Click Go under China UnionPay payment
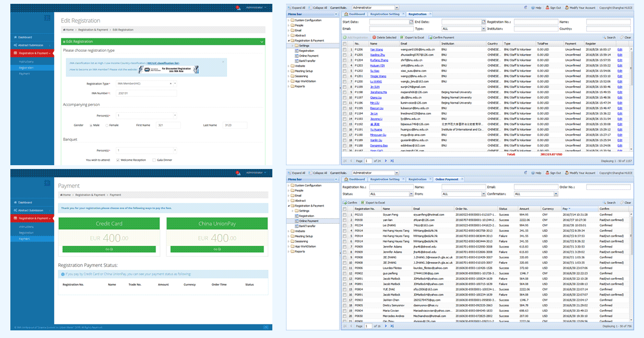Screen dimensions: 644x338 point(217,249)
